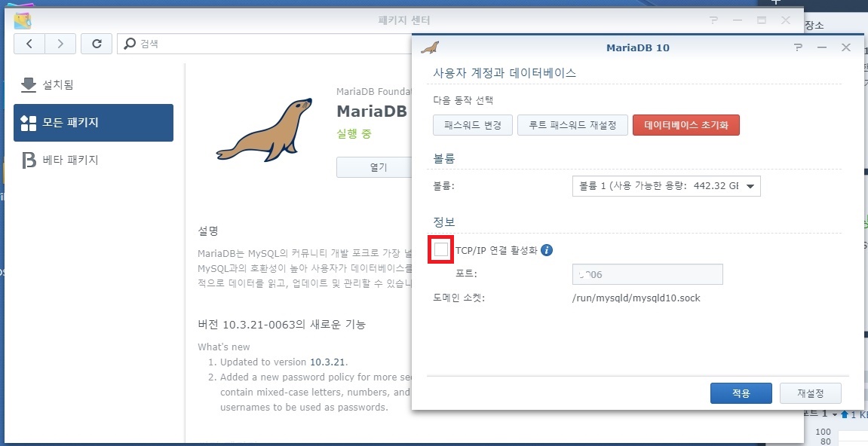Click the What's new text

coord(224,347)
